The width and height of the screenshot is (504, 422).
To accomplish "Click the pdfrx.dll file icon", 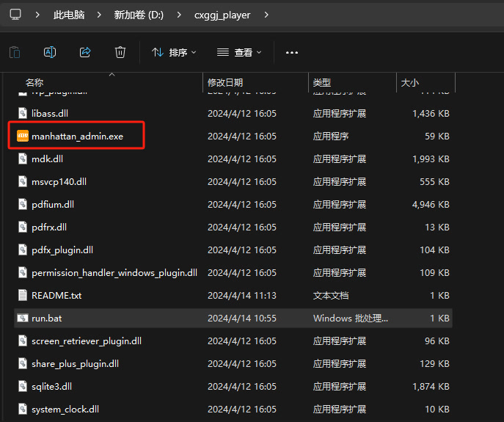I will coord(23,227).
